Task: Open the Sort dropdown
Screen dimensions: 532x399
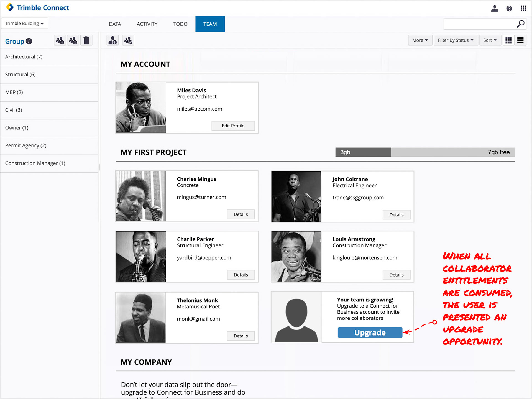Action: tap(490, 40)
